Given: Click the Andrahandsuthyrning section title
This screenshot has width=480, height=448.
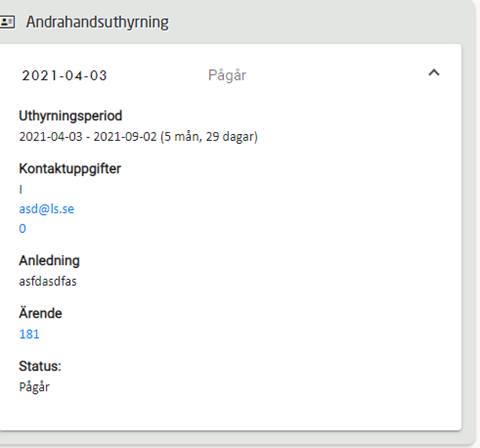Looking at the screenshot, I should (97, 22).
